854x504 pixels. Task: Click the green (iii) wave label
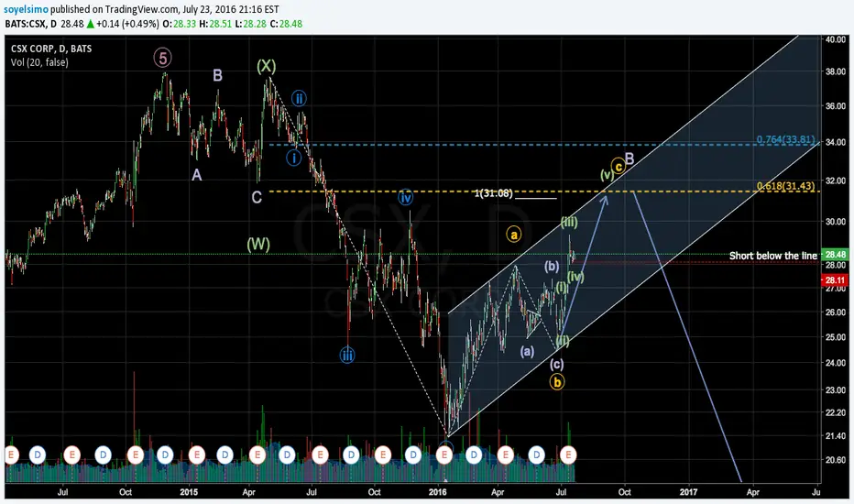click(569, 222)
